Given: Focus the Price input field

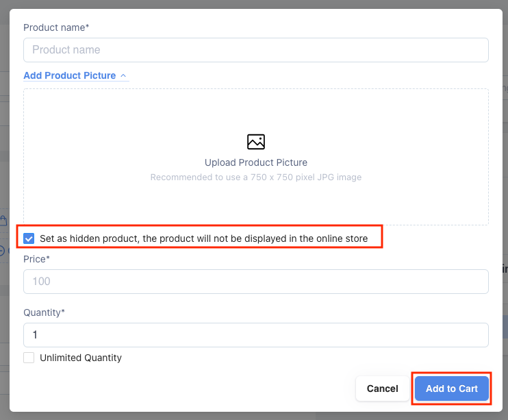Looking at the screenshot, I should coord(255,282).
